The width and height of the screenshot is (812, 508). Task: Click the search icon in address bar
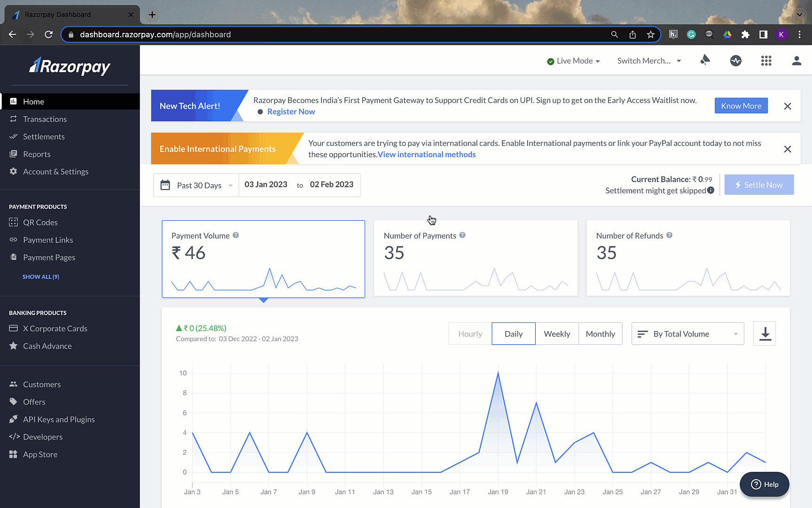click(614, 34)
